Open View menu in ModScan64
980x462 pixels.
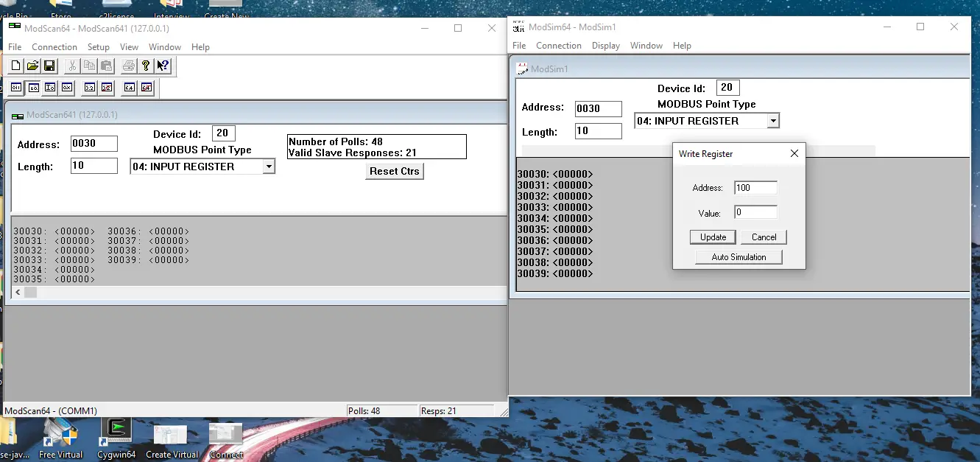coord(129,47)
